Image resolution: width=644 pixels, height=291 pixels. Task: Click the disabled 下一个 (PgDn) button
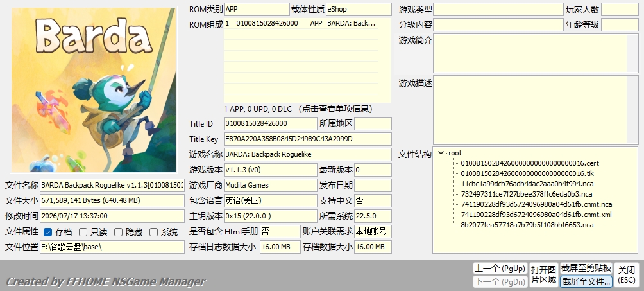(x=500, y=281)
